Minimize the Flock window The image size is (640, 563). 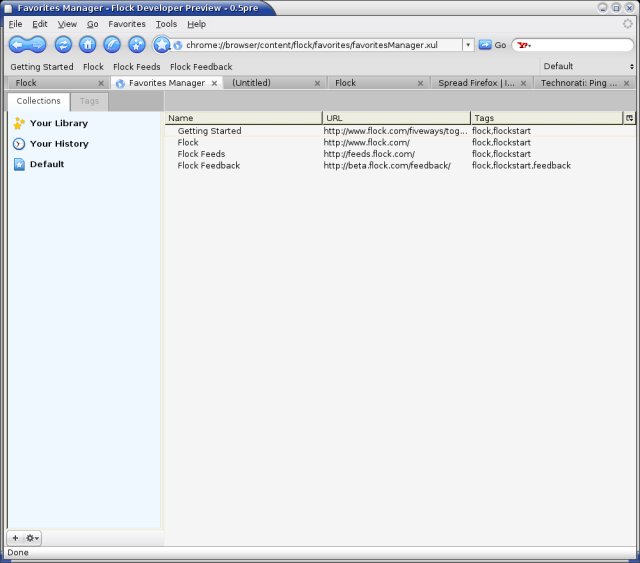pyautogui.click(x=603, y=8)
